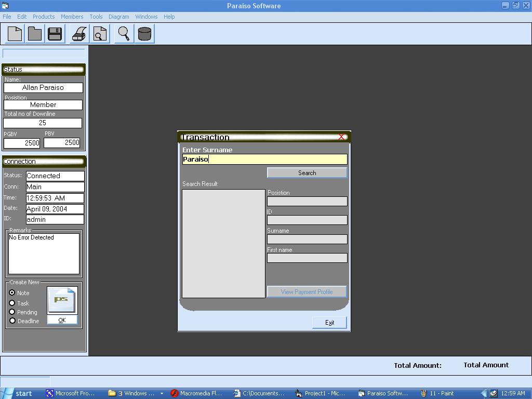Open the Tools menu
The height and width of the screenshot is (399, 532).
coord(96,17)
